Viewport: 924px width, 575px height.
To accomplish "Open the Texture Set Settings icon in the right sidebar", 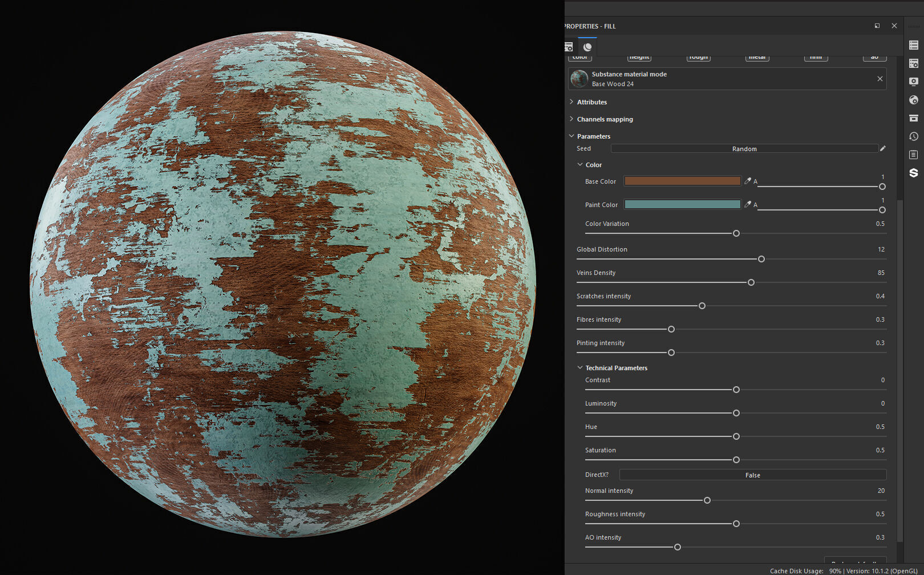I will [x=913, y=63].
